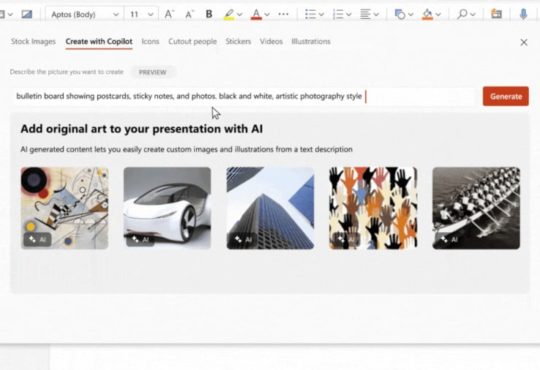Click the picture icon in toolbar
The image size is (540, 370).
tap(27, 14)
